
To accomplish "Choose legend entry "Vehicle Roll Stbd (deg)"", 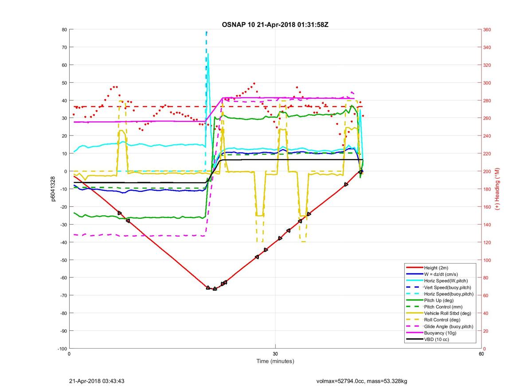I will [x=447, y=313].
